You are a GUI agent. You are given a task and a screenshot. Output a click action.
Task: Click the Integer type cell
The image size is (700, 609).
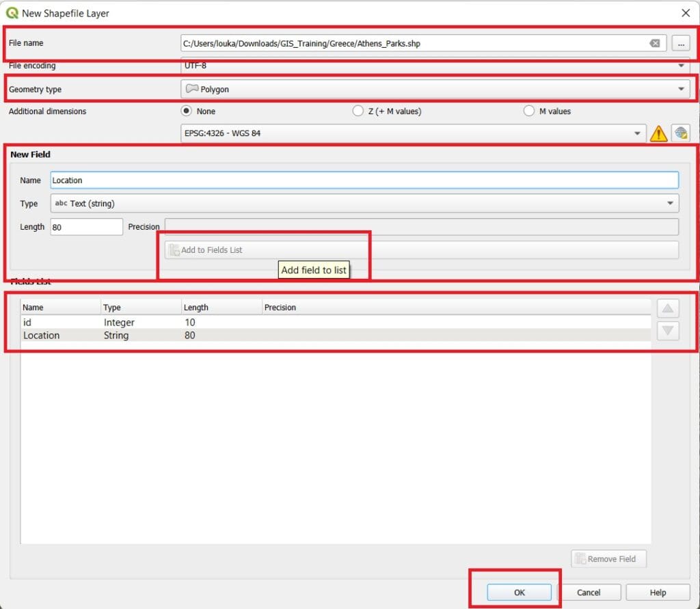click(x=119, y=323)
